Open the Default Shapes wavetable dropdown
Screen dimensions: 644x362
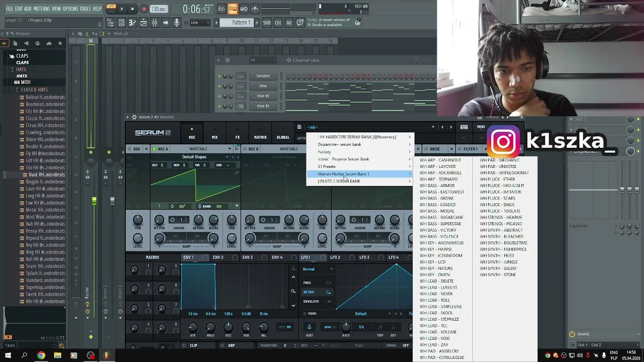[x=194, y=157]
